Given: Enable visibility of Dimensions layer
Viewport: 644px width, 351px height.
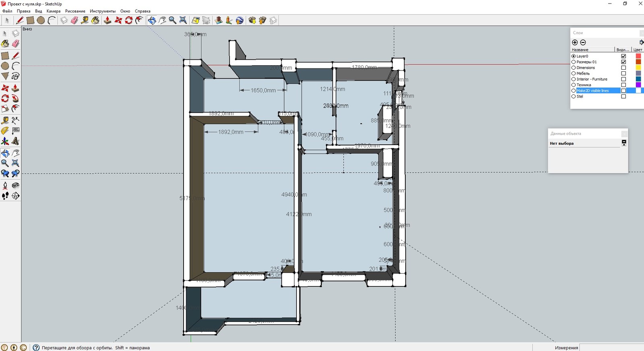Looking at the screenshot, I should coord(623,68).
